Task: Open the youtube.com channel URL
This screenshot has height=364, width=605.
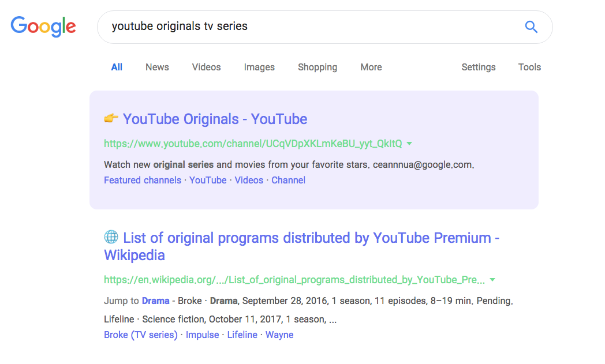Action: (253, 144)
